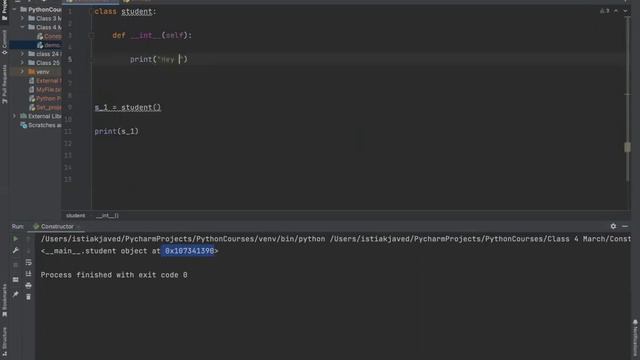Expand the venv folder

[22, 72]
